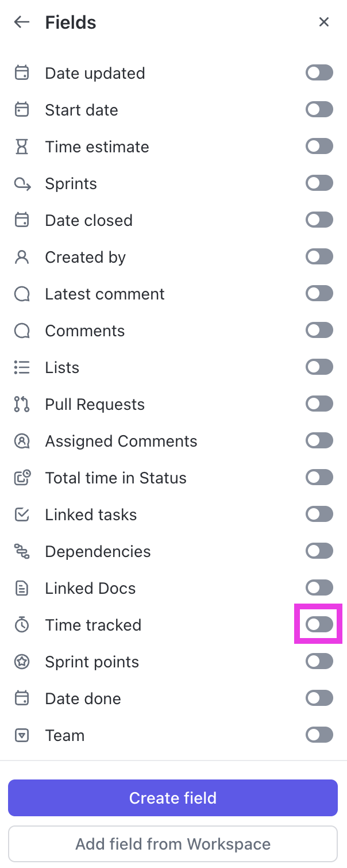Viewport: 347px width, 868px height.
Task: Click the Create field button
Action: [x=173, y=798]
